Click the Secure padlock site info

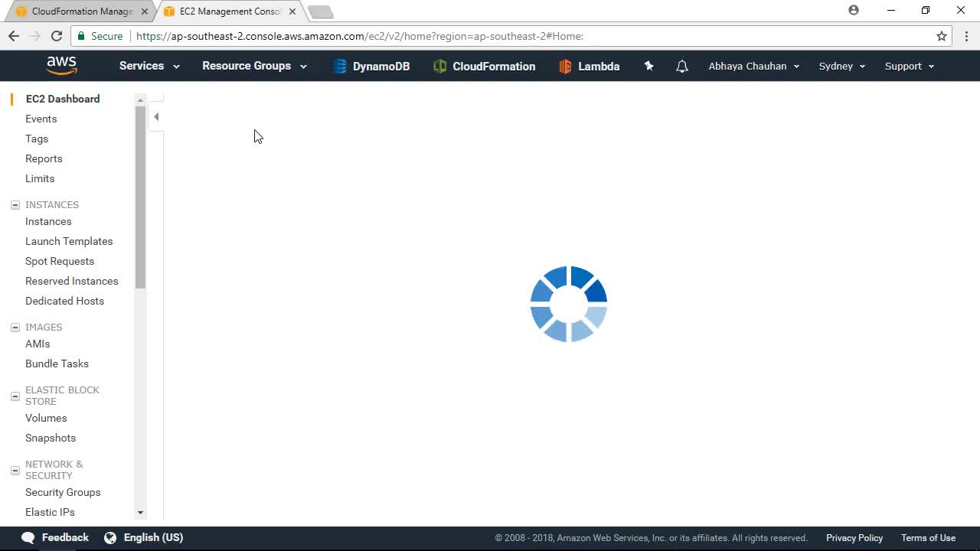click(100, 36)
